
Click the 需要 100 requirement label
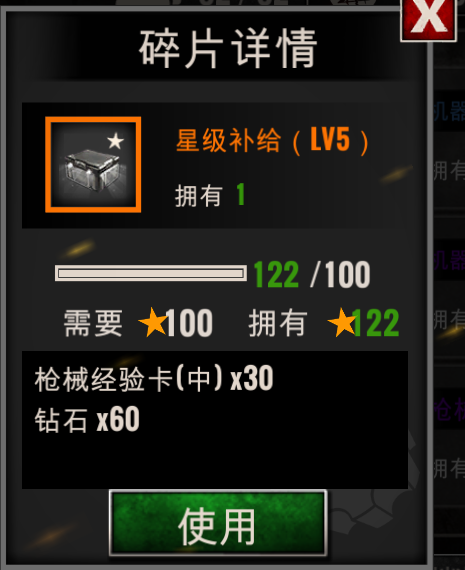click(x=138, y=323)
